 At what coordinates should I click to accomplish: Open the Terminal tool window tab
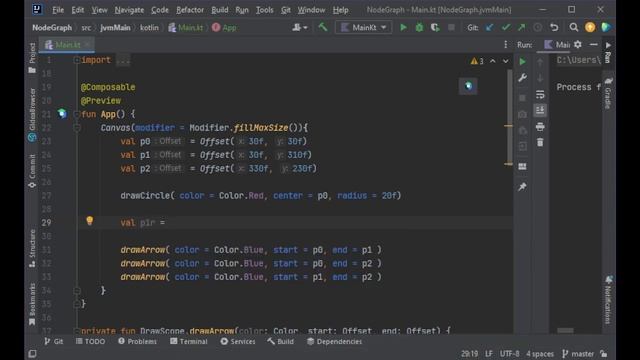click(x=189, y=341)
